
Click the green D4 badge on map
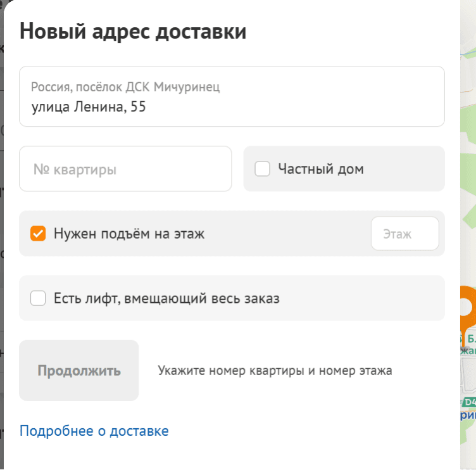[x=469, y=402]
